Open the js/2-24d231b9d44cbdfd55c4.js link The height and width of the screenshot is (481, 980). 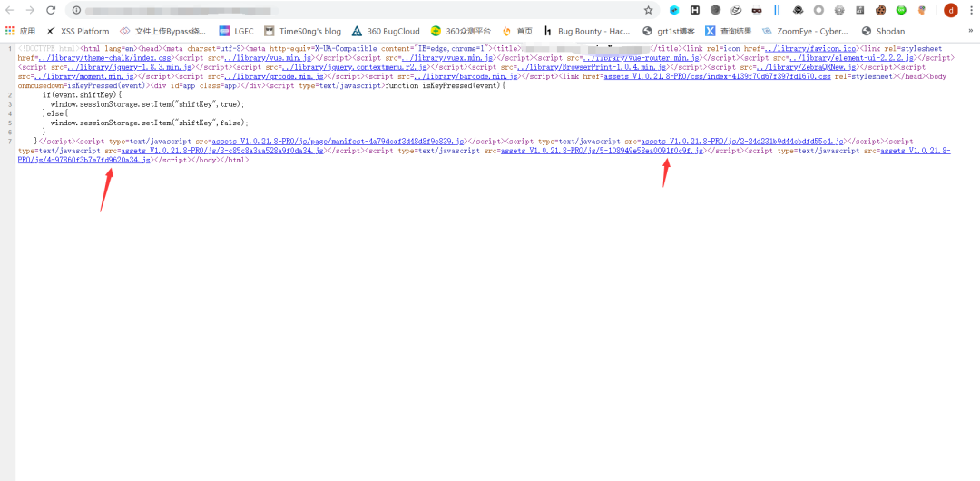pos(743,142)
